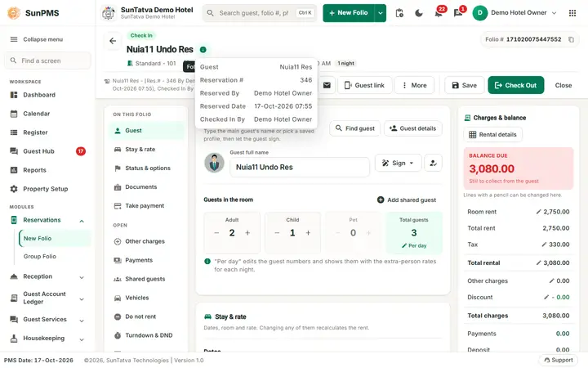
Task: Open Reports in sidebar
Action: tap(47, 170)
